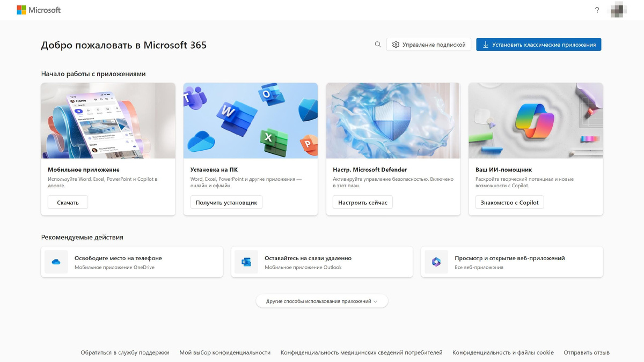The image size is (644, 362).
Task: Click the OneDrive cloud icon
Action: (x=56, y=262)
